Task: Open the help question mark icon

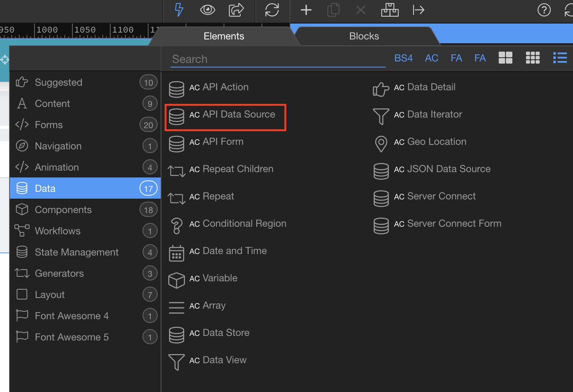Action: [544, 10]
